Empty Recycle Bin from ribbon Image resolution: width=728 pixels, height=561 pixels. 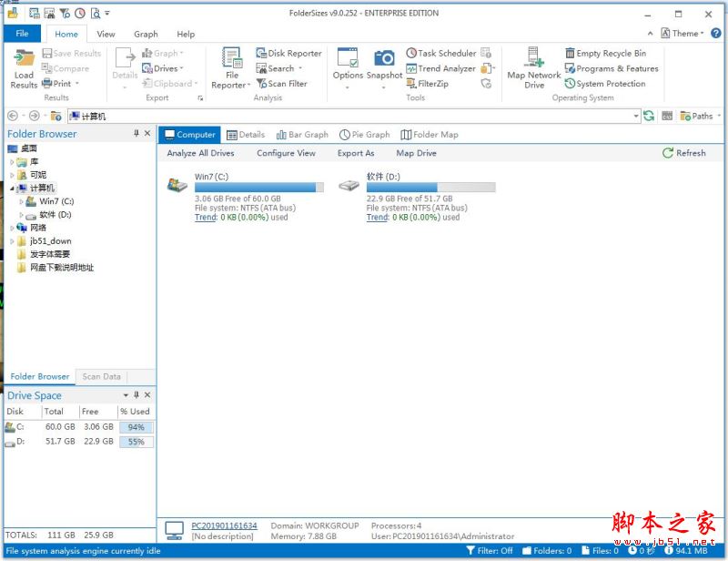pos(605,54)
